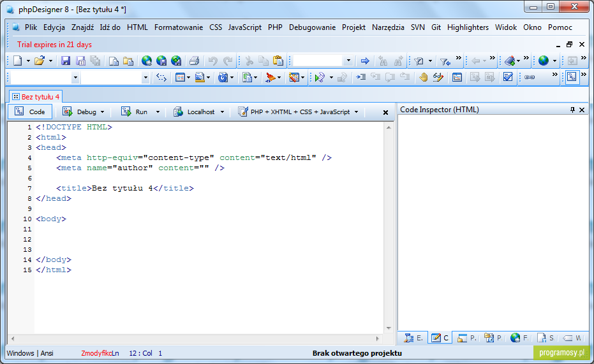Open a file using the folder icon
The image size is (594, 364).
40,61
